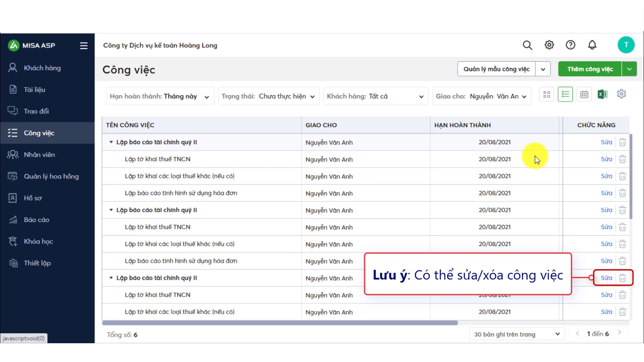Delete first Lập báo cáo tình hình sử dụng hóa đơn
644x362 pixels.
tap(623, 193)
